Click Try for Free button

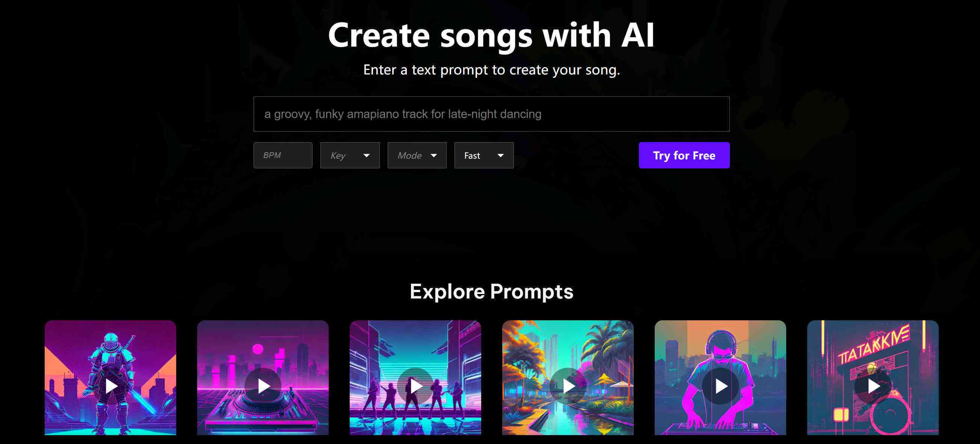(683, 155)
